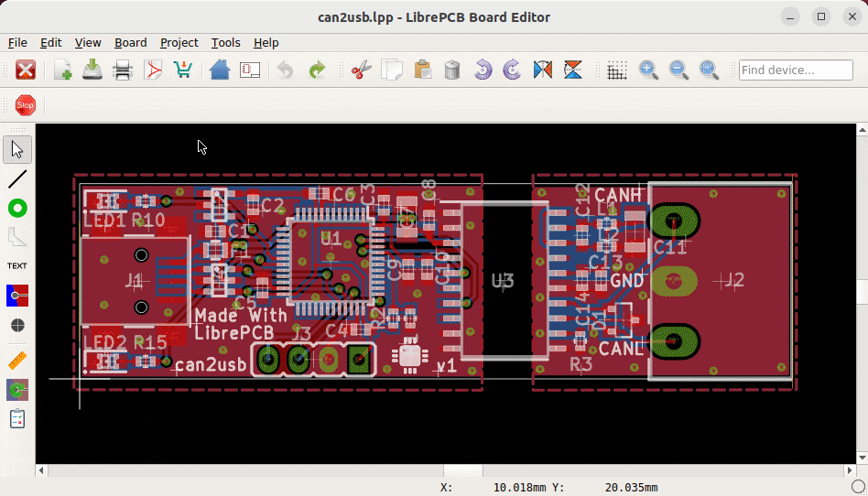Viewport: 868px width, 496px height.
Task: Click the GND silkscreen text
Action: coord(626,281)
